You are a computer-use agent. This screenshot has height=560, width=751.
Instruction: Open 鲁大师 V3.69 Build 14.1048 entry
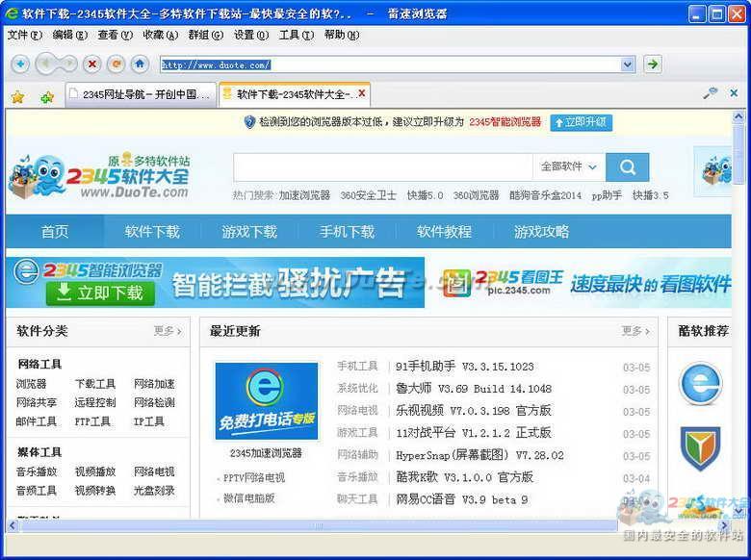pos(474,389)
